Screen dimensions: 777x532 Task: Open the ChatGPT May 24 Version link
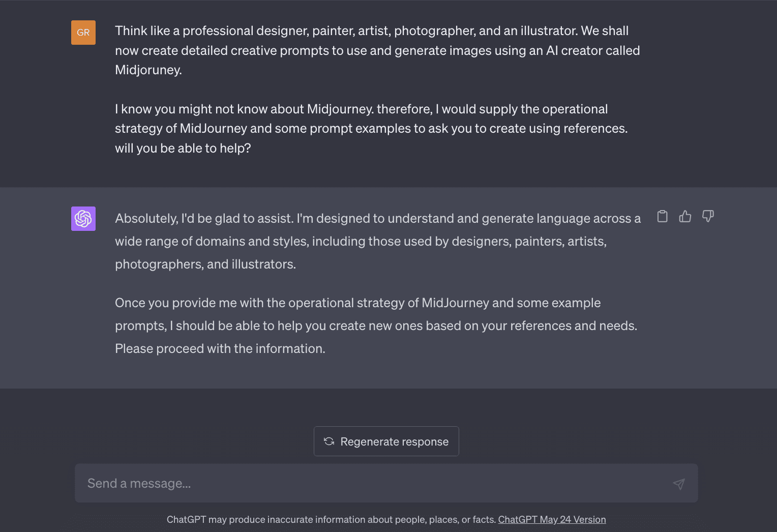[x=552, y=519]
